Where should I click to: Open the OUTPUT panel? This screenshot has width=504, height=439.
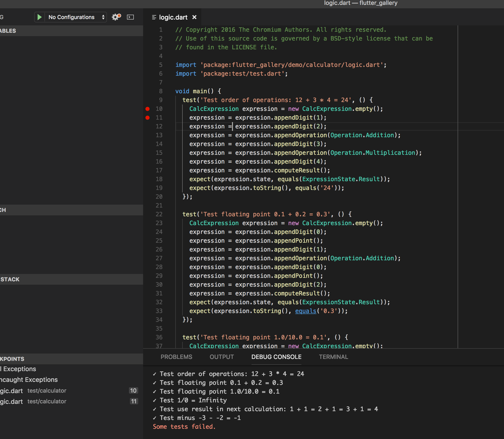tap(221, 357)
